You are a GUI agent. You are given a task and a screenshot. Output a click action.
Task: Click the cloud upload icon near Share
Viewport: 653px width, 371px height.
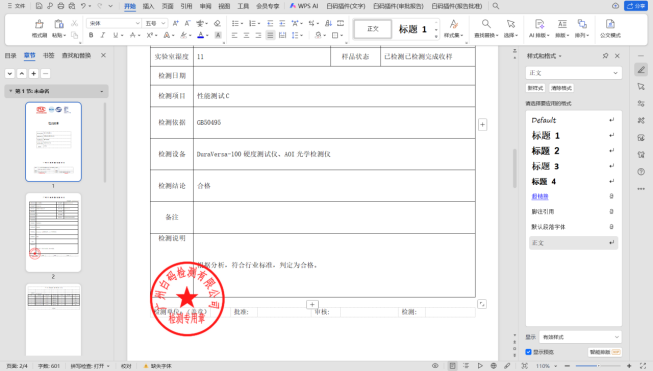click(x=615, y=6)
